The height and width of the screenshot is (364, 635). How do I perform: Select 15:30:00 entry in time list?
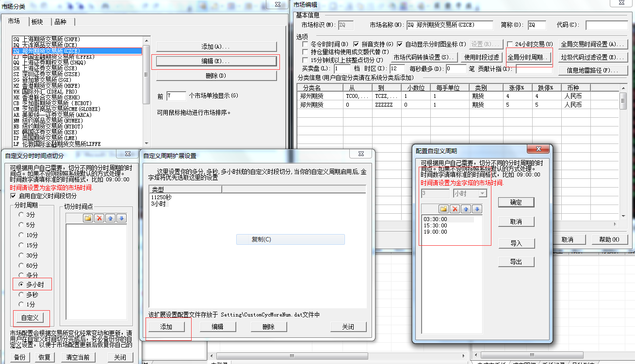[x=435, y=225]
